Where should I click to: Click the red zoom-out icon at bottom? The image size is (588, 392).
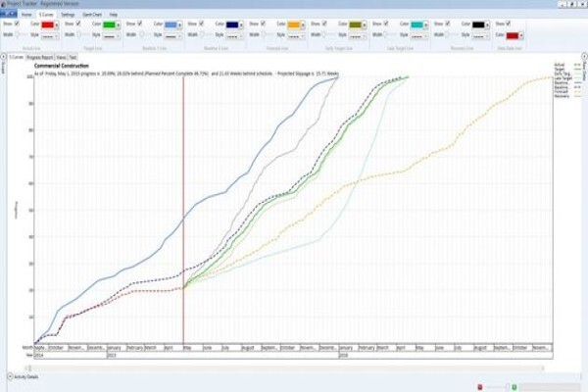pyautogui.click(x=479, y=387)
